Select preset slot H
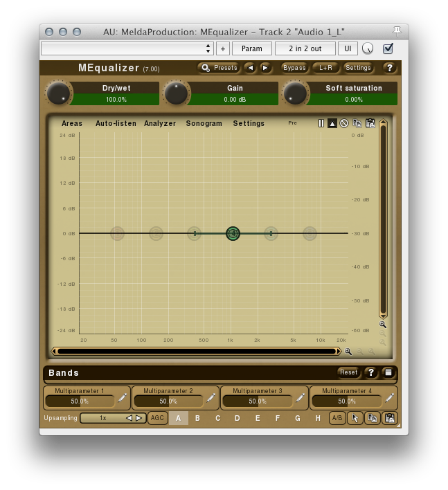 (x=318, y=418)
